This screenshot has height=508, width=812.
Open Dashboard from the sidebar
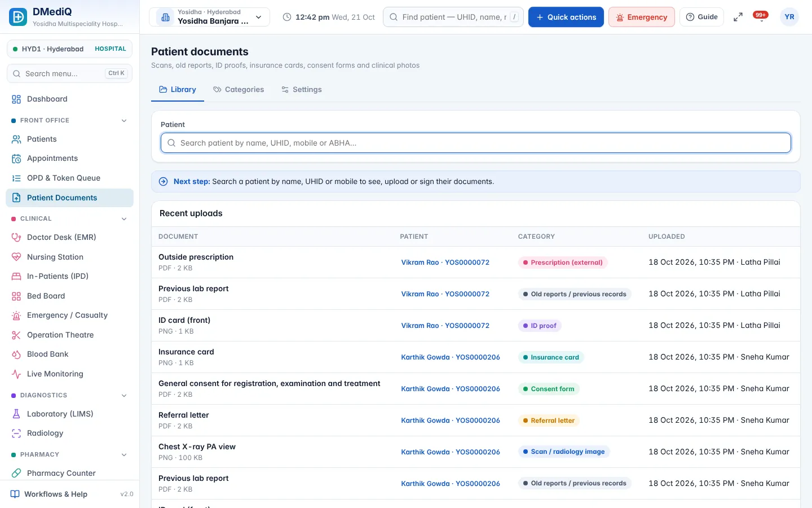[x=69, y=99]
